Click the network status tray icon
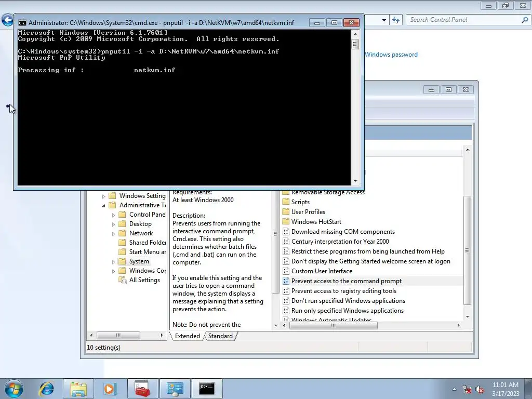This screenshot has width=532, height=399. coord(467,389)
